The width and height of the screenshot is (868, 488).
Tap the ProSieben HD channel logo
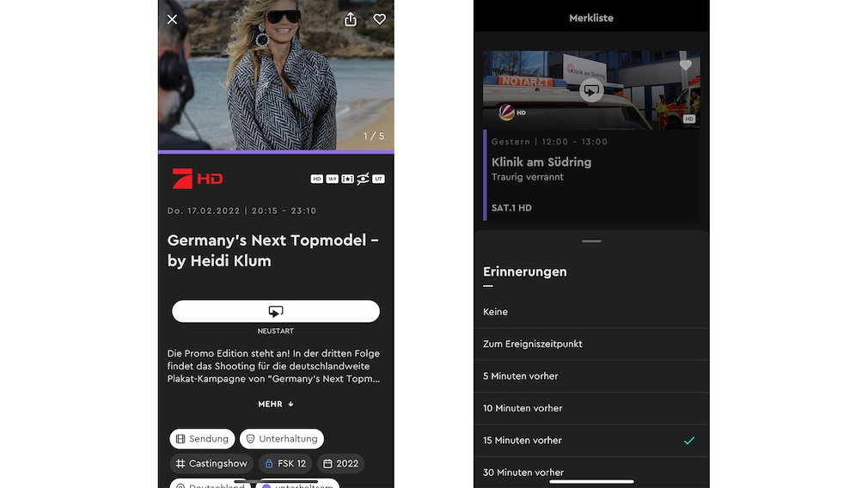click(197, 179)
